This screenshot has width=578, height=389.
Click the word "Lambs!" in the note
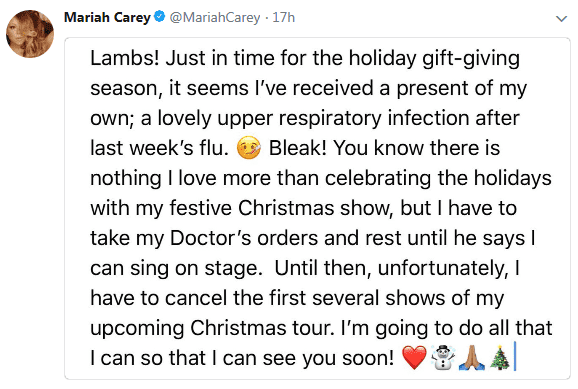pyautogui.click(x=125, y=58)
